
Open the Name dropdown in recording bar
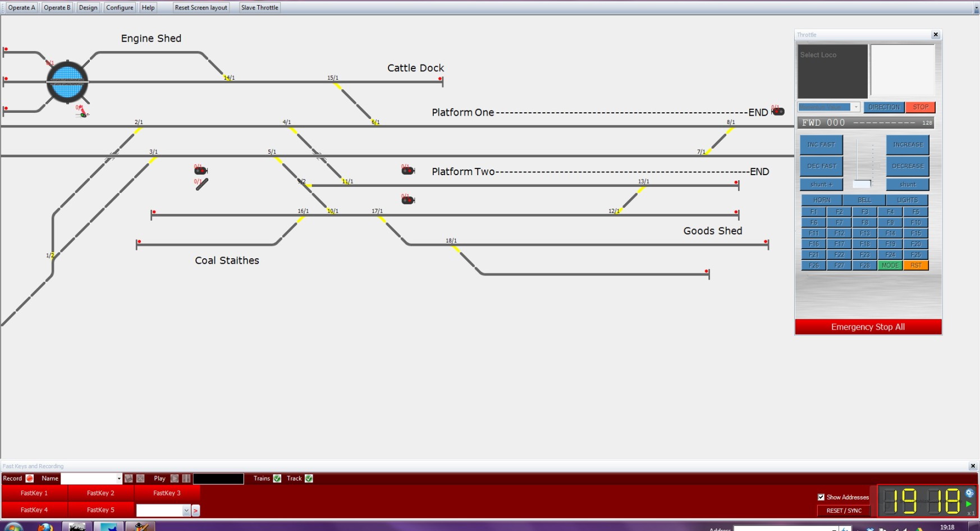[120, 478]
